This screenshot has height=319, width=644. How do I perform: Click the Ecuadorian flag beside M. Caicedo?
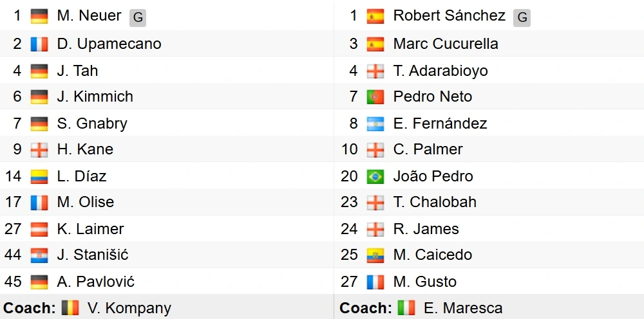pyautogui.click(x=375, y=255)
